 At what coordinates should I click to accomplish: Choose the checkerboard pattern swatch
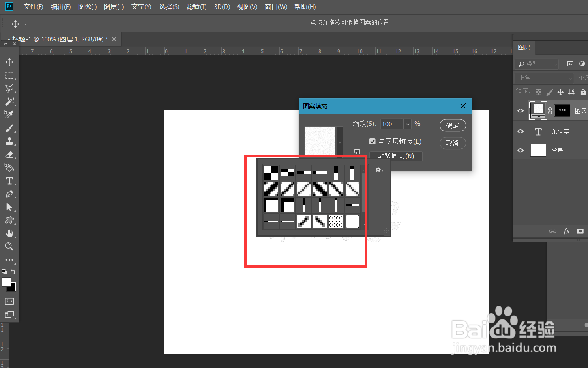tap(271, 173)
